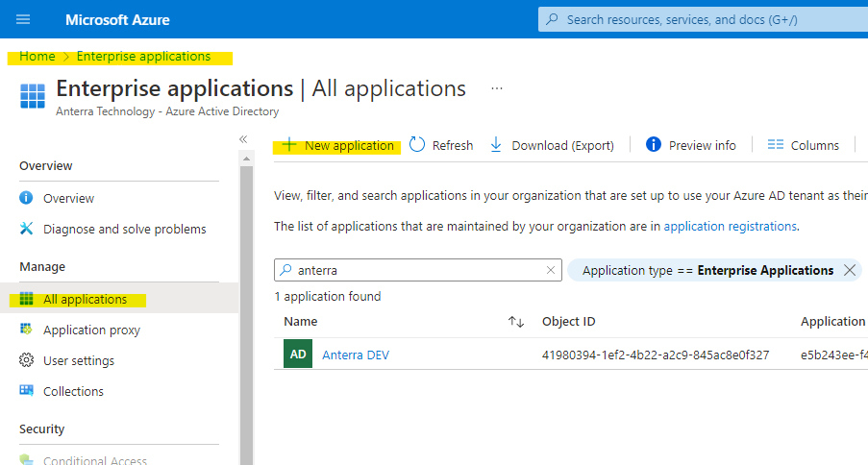The image size is (868, 465).
Task: Open the Overview menu item
Action: (68, 198)
